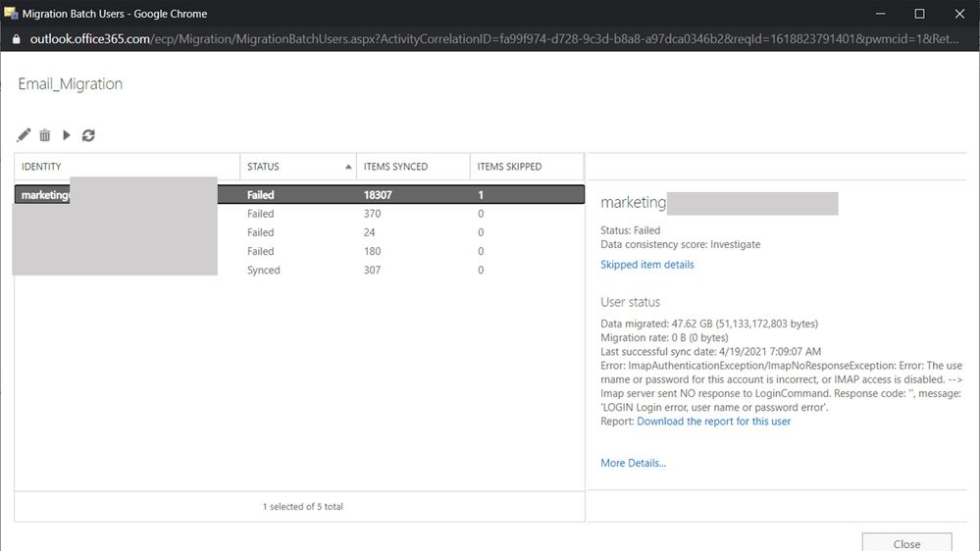Click the 'Data migrated: 47.62 GB' line

[x=708, y=324]
